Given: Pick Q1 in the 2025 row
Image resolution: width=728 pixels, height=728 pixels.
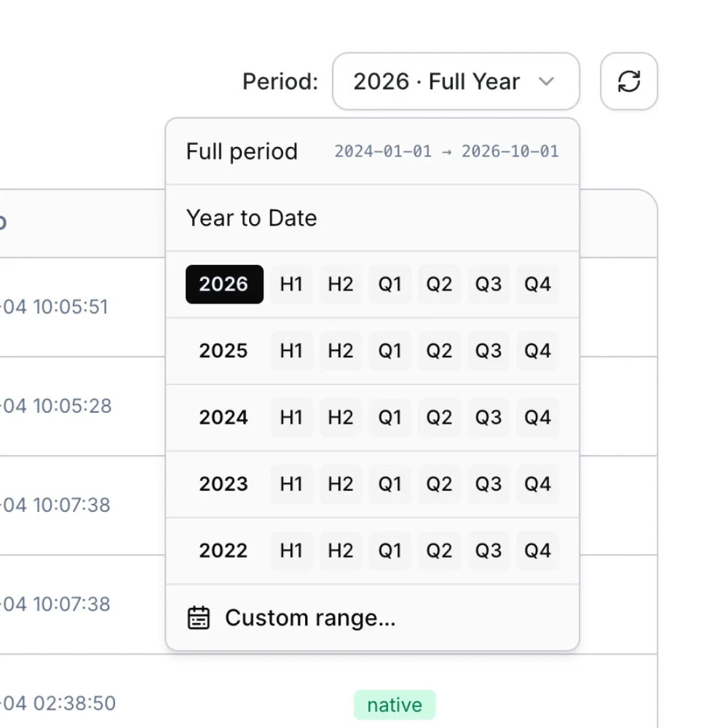Looking at the screenshot, I should (x=390, y=351).
